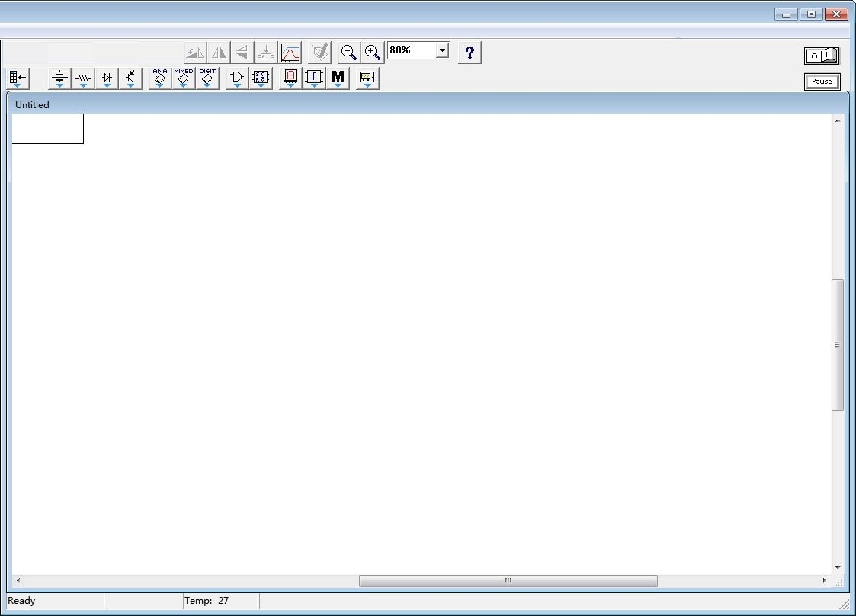Click the Pause button
This screenshot has height=616, width=856.
[822, 82]
